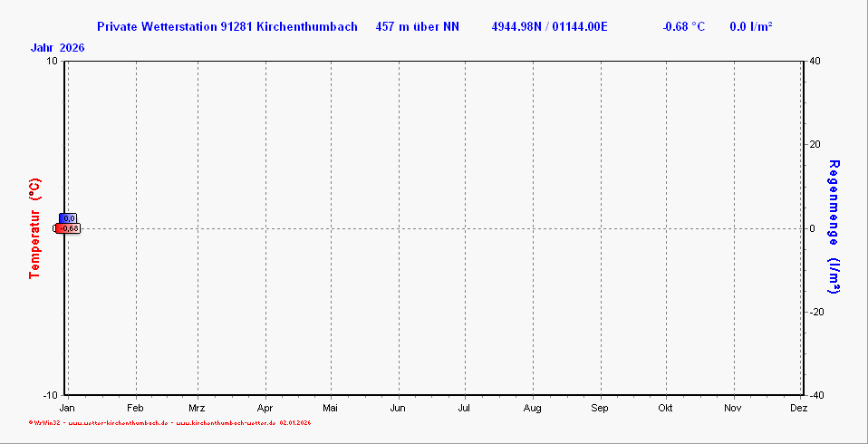The width and height of the screenshot is (868, 444).
Task: Open the www.wetter-kirchenthumbach.de footer link
Action: pos(118,422)
